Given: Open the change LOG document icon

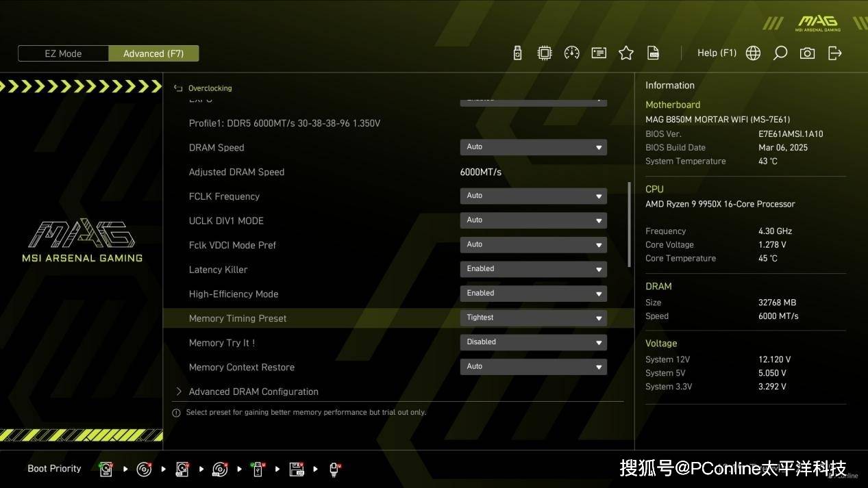Looking at the screenshot, I should pyautogui.click(x=654, y=53).
